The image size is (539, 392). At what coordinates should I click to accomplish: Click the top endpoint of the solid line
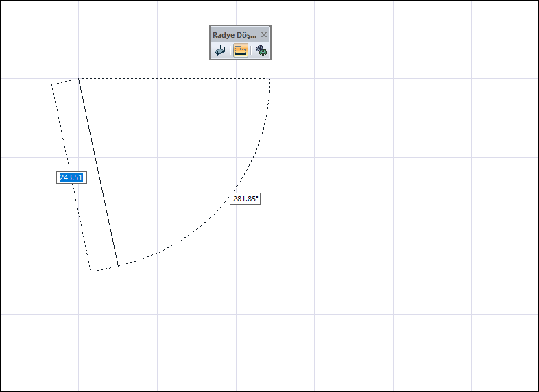[x=79, y=79]
